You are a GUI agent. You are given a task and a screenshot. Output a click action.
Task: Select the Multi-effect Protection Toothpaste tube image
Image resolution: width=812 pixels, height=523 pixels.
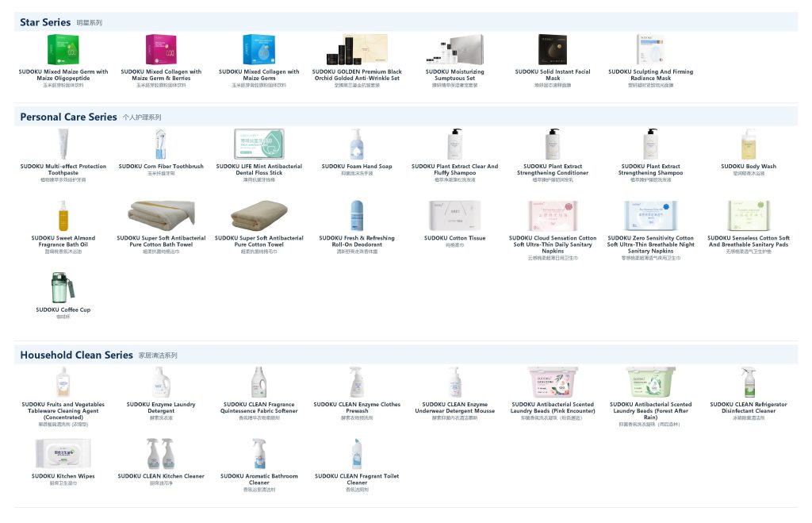(63, 144)
